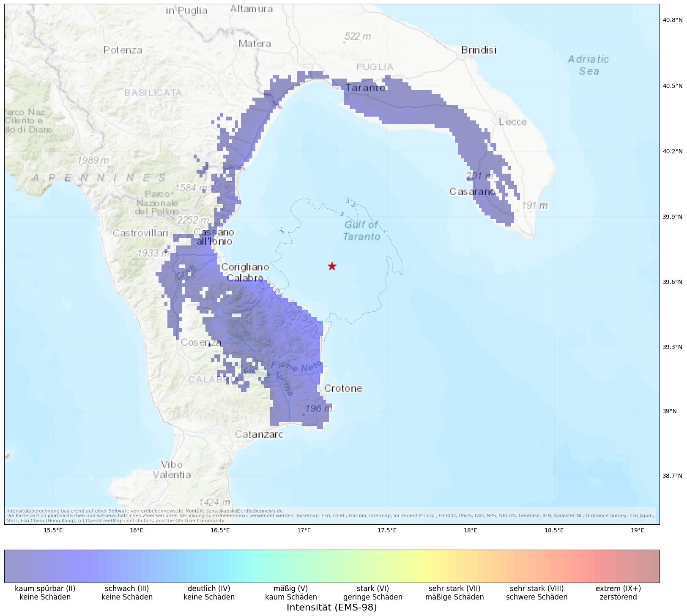The width and height of the screenshot is (687, 616).
Task: Click the Castrovillari town label
Action: point(140,233)
